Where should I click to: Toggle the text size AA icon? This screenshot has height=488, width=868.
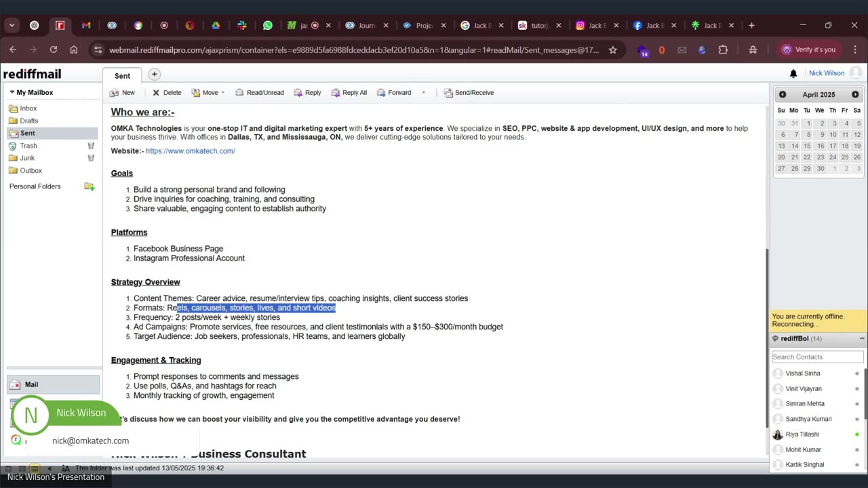[65, 468]
